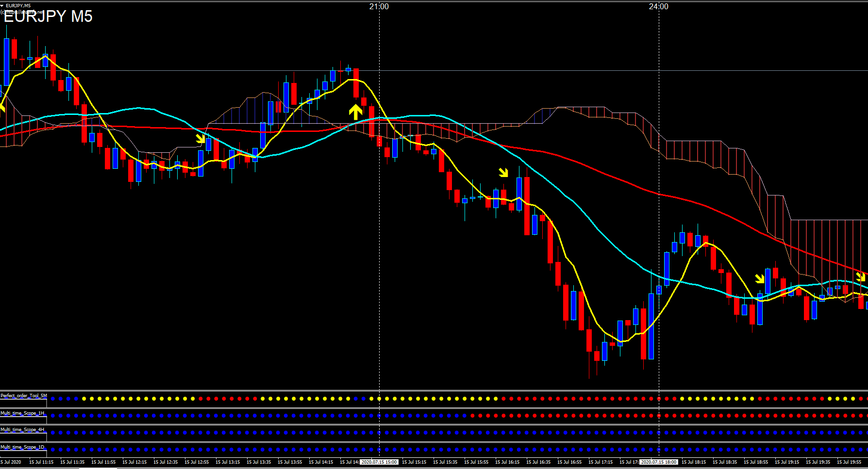Open the chart menu triangle beside EURJPY,M5
This screenshot has height=469, width=868.
click(2, 6)
